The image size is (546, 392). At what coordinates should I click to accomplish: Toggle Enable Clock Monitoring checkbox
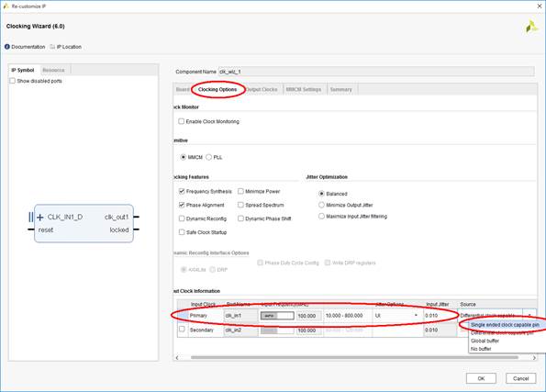[181, 121]
